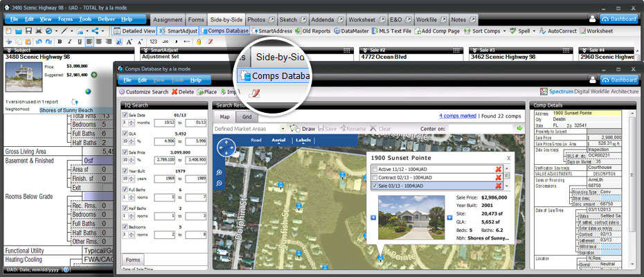Click the Bold formatting icon
The image size is (644, 277).
coord(60,42)
